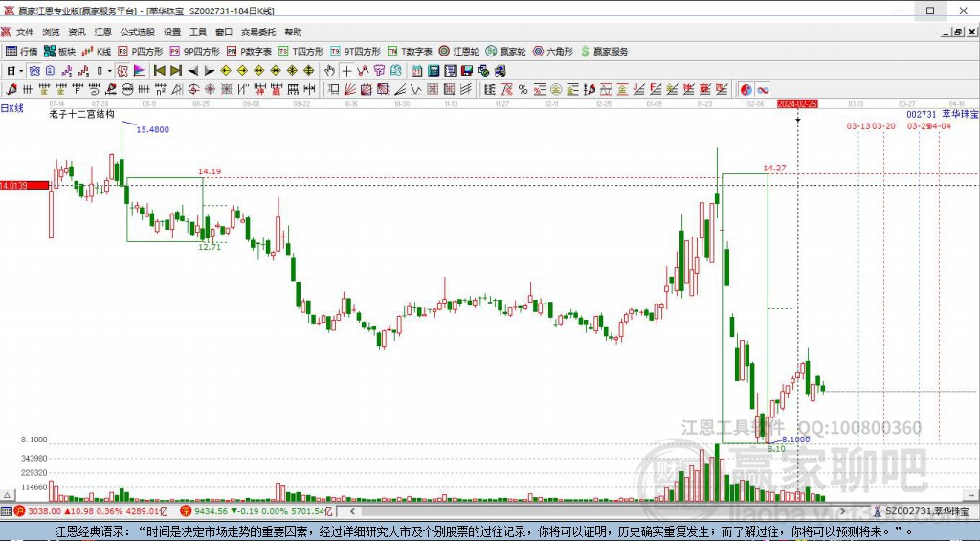Screen dimensions: 980x541
Task: Launch the 江恩轮 Gann wheel
Action: pyautogui.click(x=458, y=52)
